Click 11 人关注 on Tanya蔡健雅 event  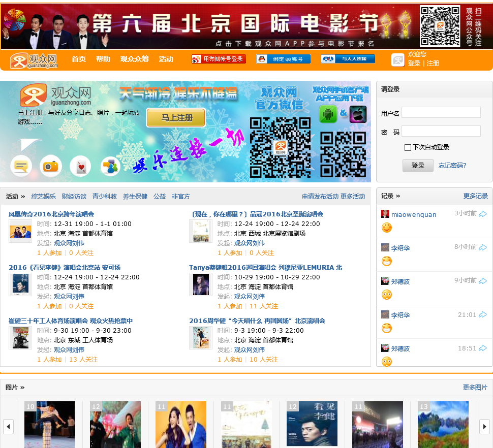pyautogui.click(x=264, y=306)
